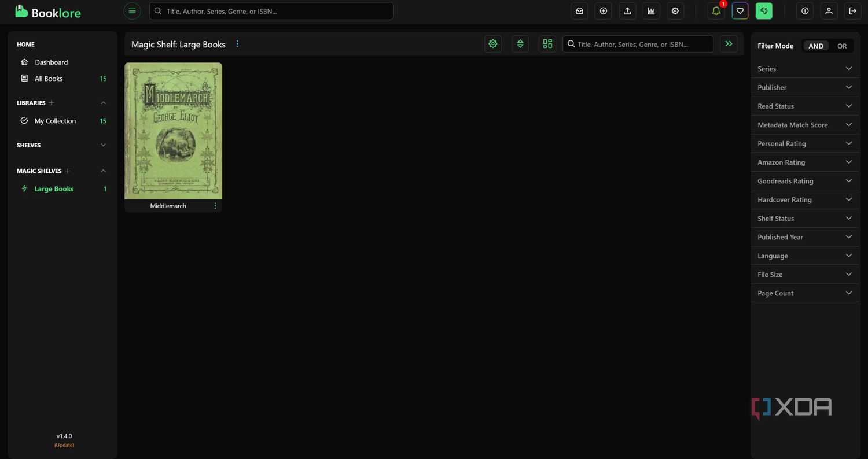Viewport: 868px width, 459px height.
Task: Open the statistics chart icon
Action: [x=651, y=11]
